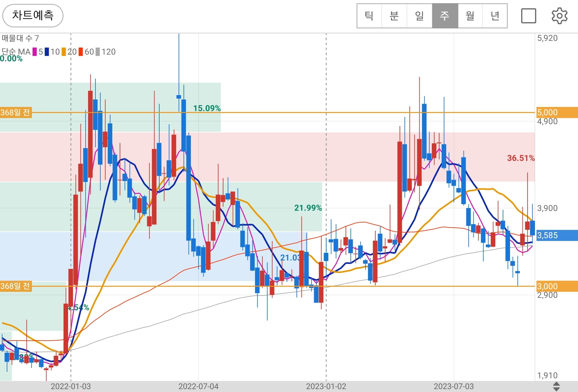Switch to the 월 monthly period tab
The width and height of the screenshot is (578, 392).
(470, 16)
